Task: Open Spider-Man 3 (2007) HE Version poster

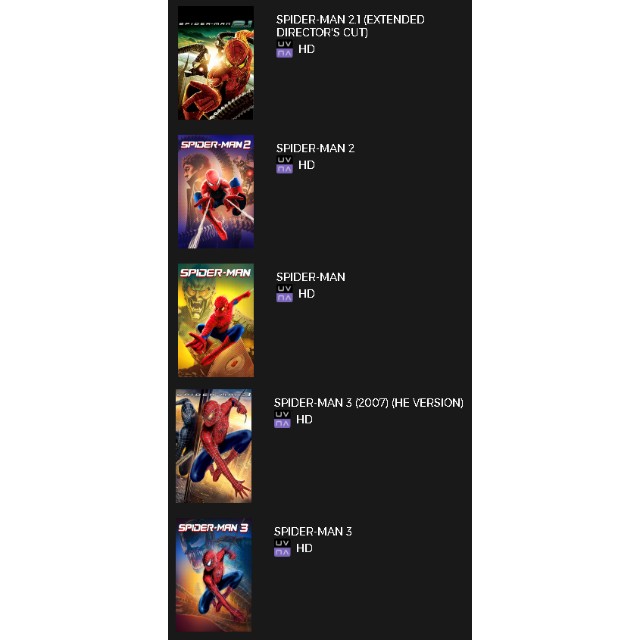Action: click(x=213, y=446)
